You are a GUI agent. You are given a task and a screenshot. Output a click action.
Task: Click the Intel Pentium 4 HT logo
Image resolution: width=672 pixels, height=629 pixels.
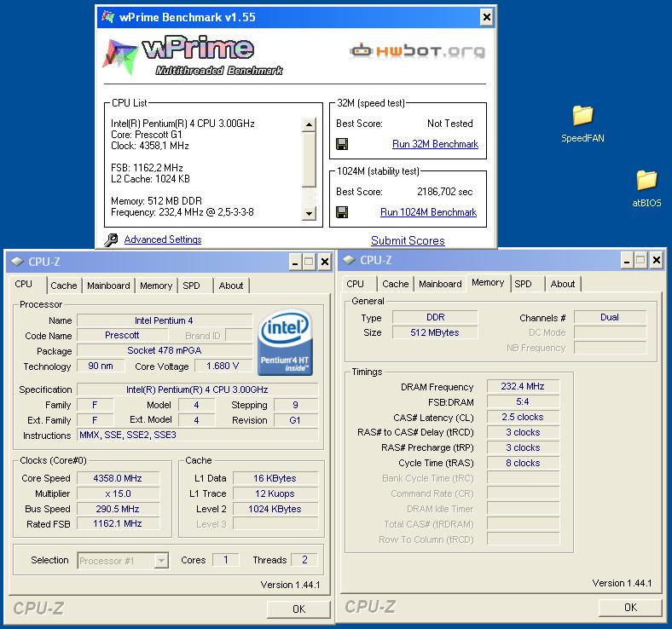point(285,342)
